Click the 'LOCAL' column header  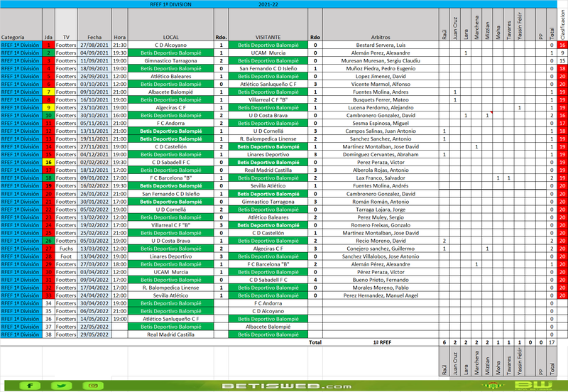click(x=170, y=24)
